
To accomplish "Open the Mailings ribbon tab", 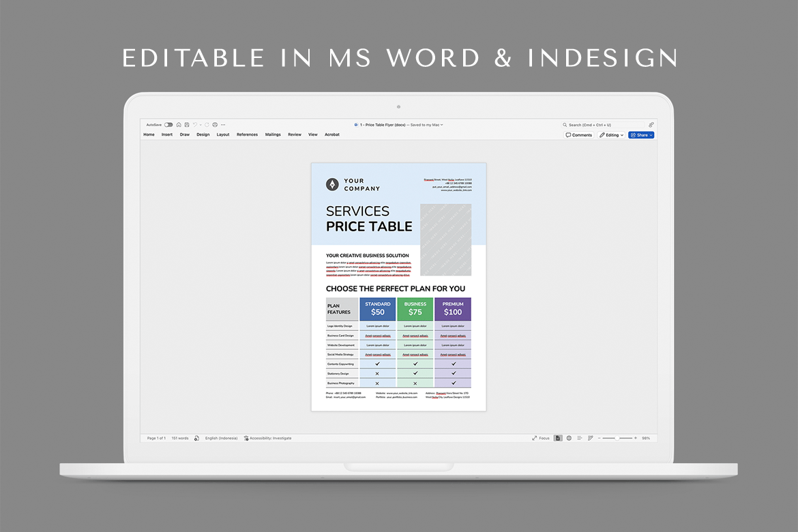I will click(273, 134).
